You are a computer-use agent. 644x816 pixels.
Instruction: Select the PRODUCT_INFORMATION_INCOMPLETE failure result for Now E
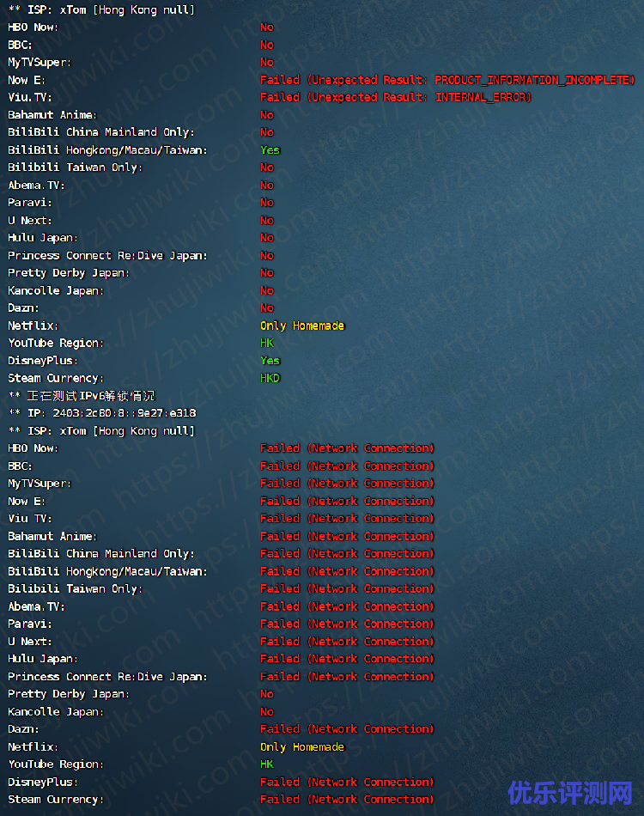(447, 80)
